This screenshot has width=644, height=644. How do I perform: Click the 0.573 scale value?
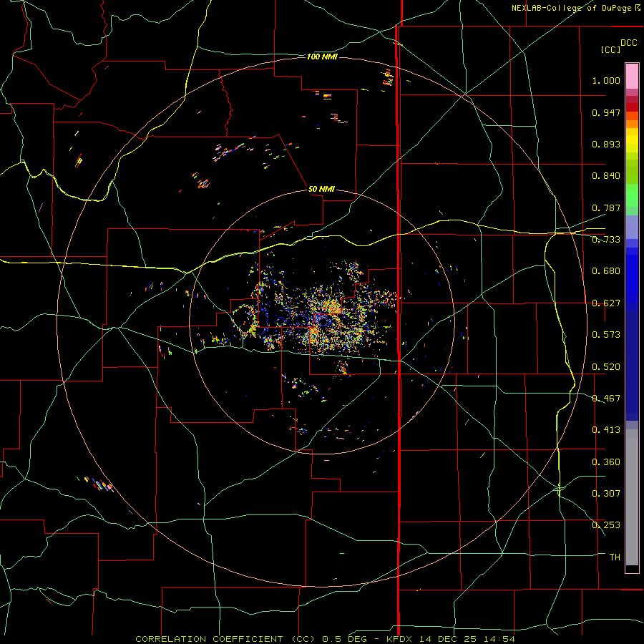coord(606,335)
